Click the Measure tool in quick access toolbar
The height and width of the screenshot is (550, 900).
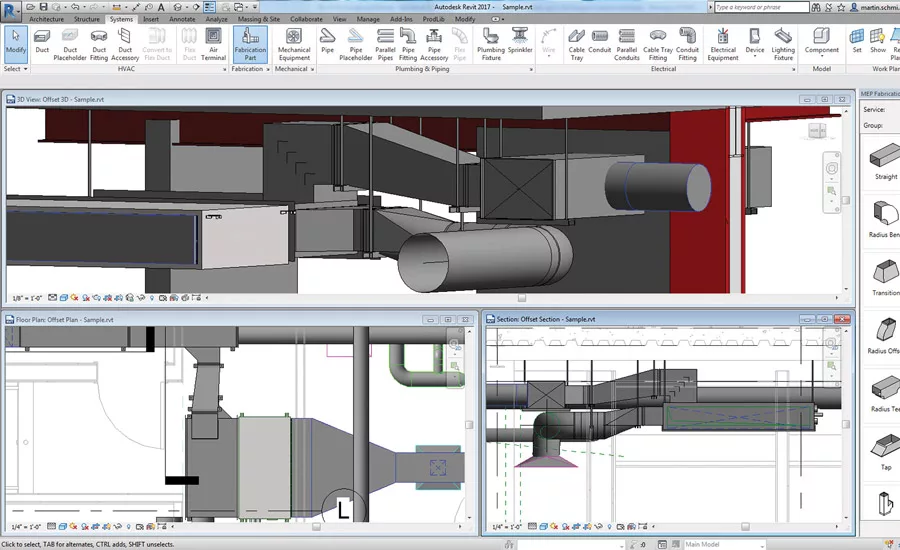coord(117,7)
